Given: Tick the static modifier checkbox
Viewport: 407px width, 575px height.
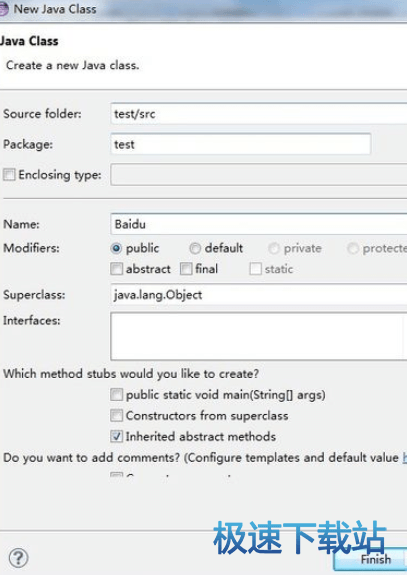Looking at the screenshot, I should click(x=255, y=269).
